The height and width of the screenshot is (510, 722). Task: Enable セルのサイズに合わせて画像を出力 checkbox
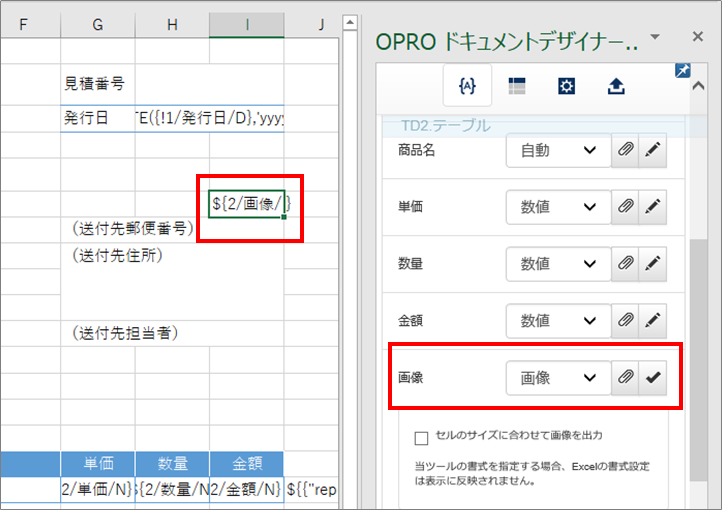point(421,437)
